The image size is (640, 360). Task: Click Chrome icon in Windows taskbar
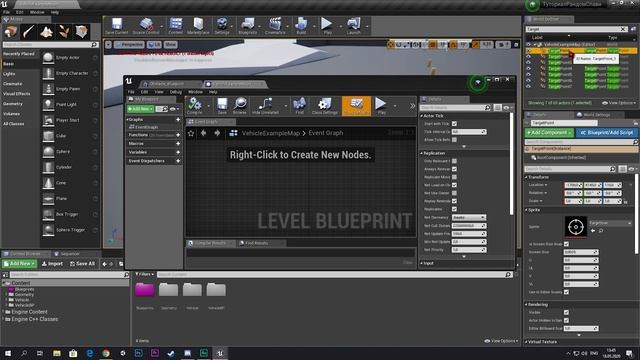tap(106, 353)
